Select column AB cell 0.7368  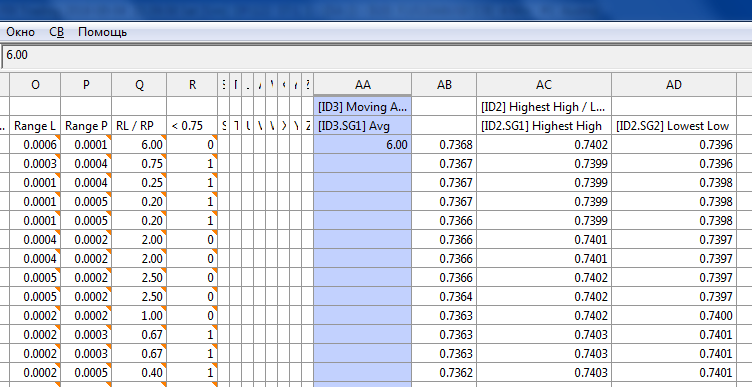[444, 145]
